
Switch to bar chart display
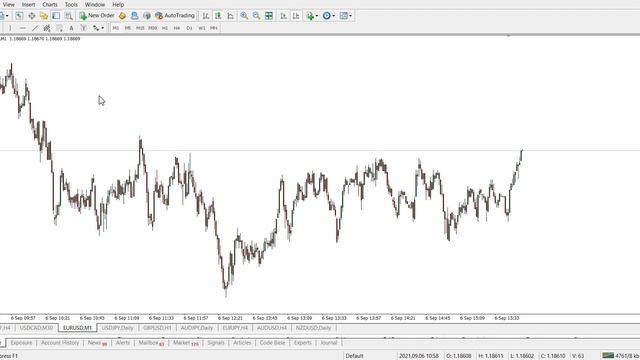[x=206, y=16]
